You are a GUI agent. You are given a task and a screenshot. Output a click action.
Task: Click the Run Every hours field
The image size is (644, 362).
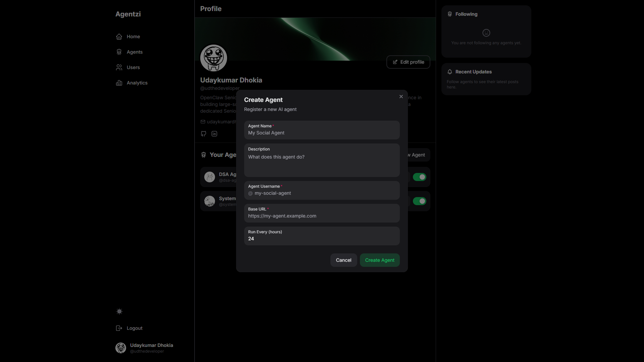coord(322,239)
